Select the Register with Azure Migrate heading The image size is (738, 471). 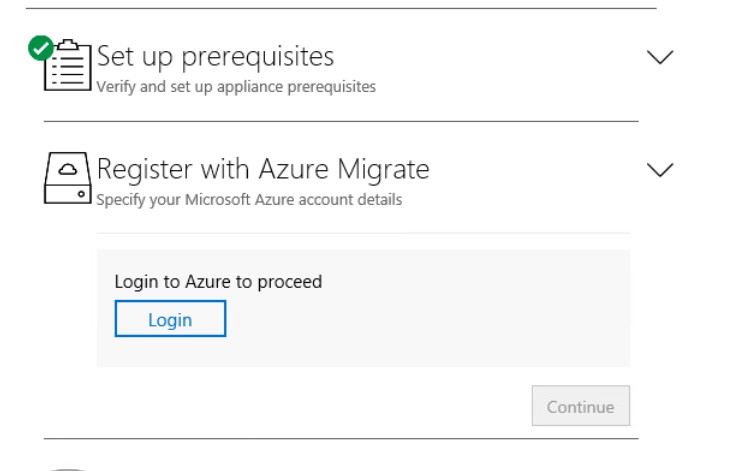[x=263, y=169]
